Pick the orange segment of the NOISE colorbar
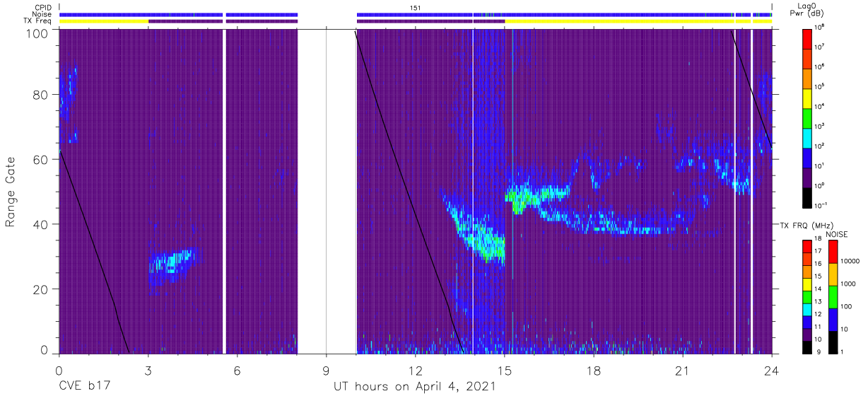 (x=833, y=274)
